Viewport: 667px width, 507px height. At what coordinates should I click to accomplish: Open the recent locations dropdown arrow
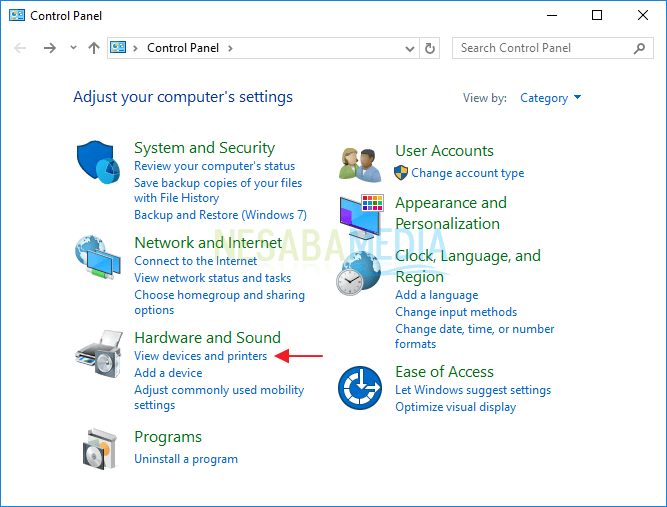pyautogui.click(x=73, y=48)
